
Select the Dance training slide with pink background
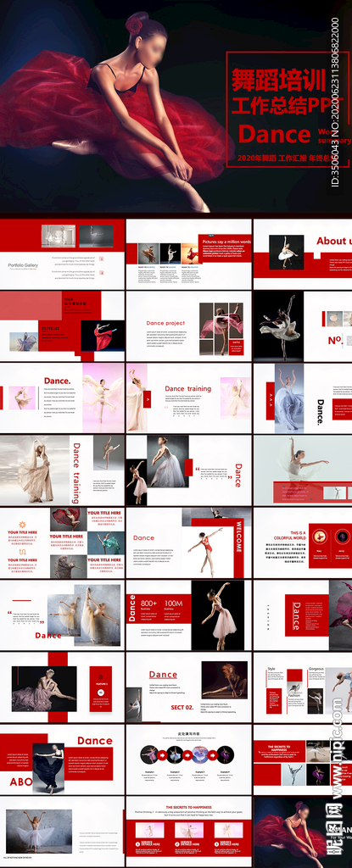coord(188,398)
